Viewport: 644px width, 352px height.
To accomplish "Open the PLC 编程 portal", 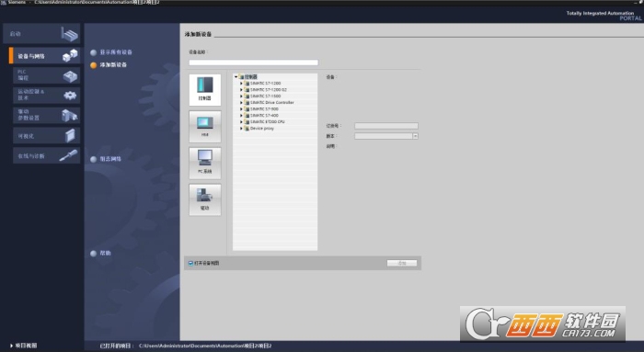I will [x=46, y=75].
